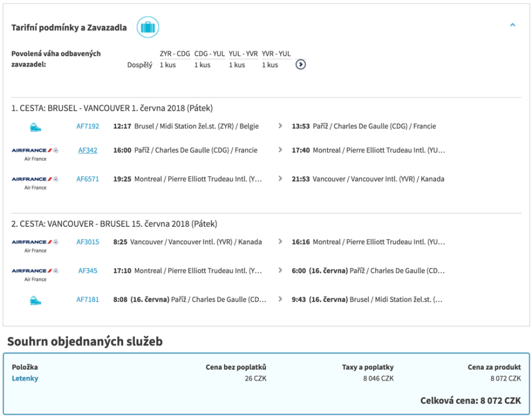Click the train icon for AF7192

pyautogui.click(x=35, y=127)
